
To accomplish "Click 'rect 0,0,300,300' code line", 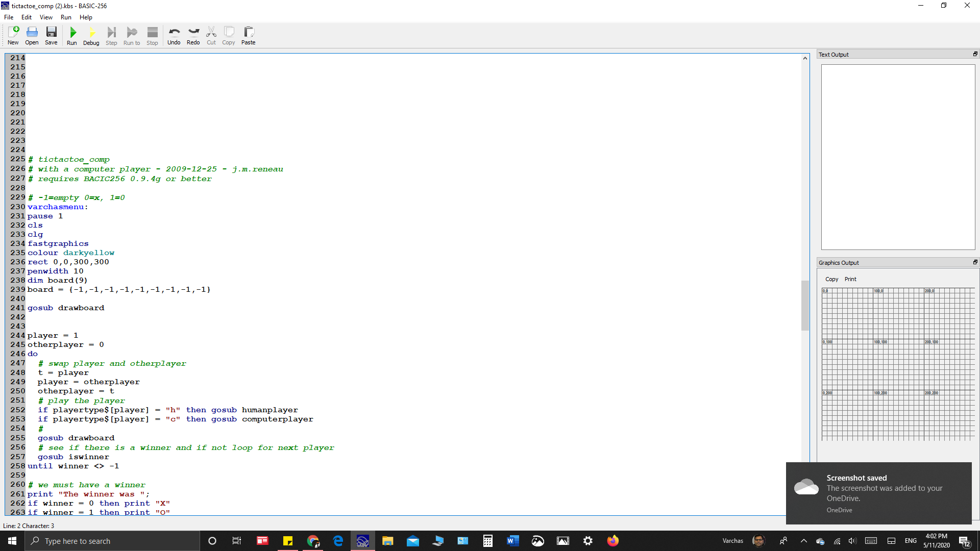I will 68,262.
